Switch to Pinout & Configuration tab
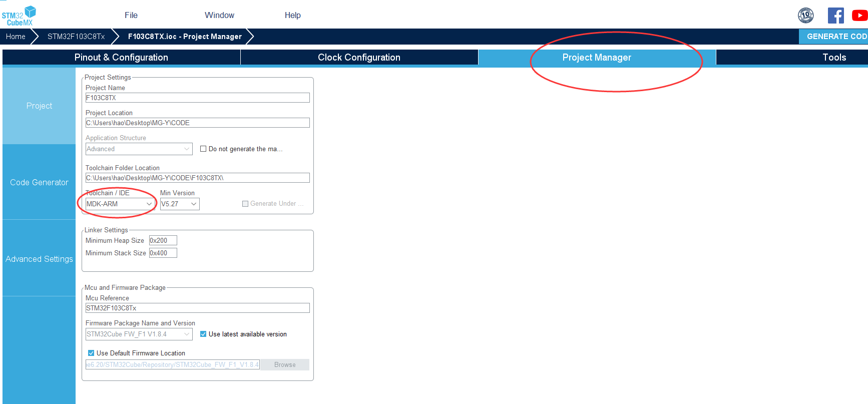This screenshot has height=404, width=868. [x=121, y=58]
